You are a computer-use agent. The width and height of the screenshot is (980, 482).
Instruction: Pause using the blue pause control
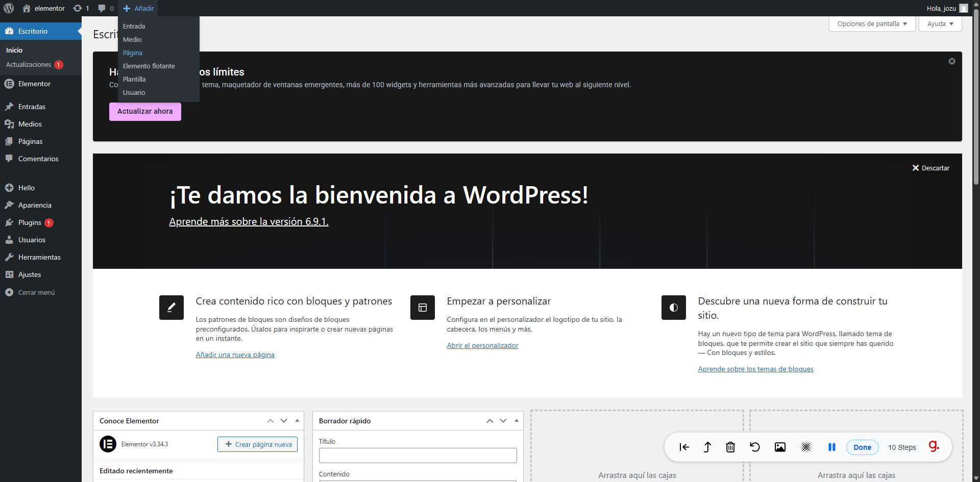tap(831, 447)
